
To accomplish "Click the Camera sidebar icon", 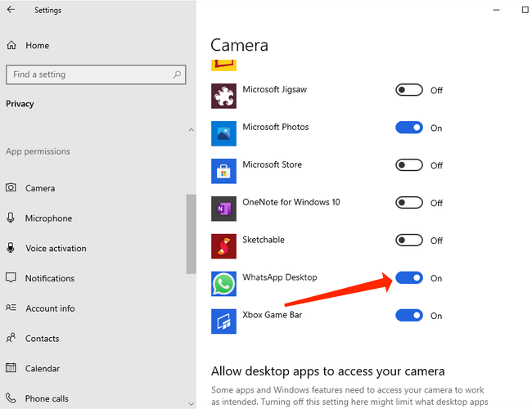I will pyautogui.click(x=11, y=187).
